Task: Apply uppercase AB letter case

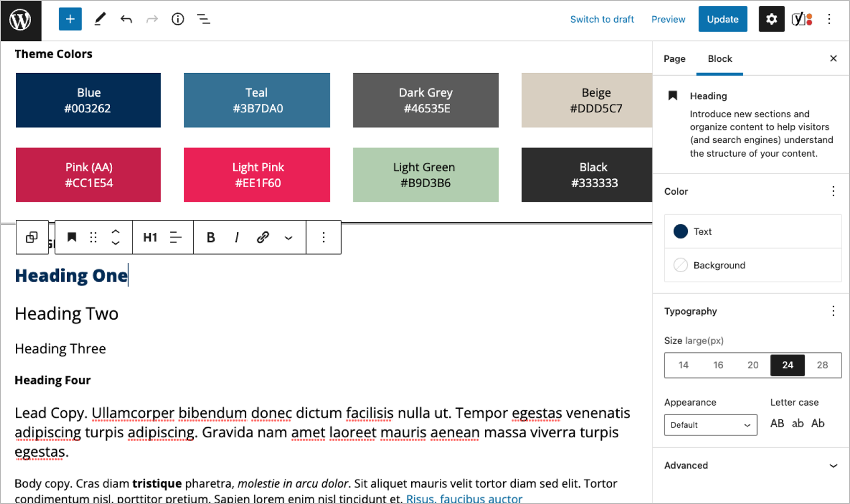Action: coord(777,423)
